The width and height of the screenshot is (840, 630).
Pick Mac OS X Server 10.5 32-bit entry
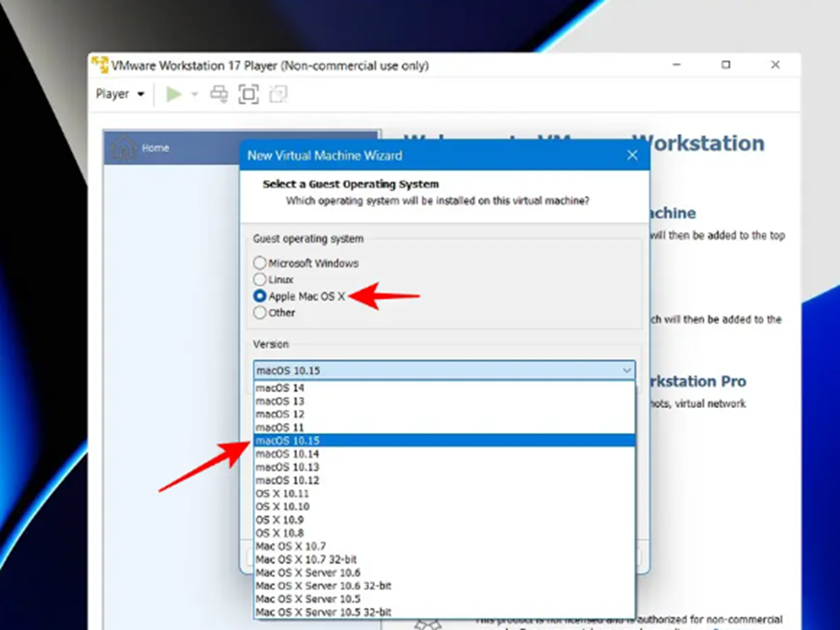point(444,611)
